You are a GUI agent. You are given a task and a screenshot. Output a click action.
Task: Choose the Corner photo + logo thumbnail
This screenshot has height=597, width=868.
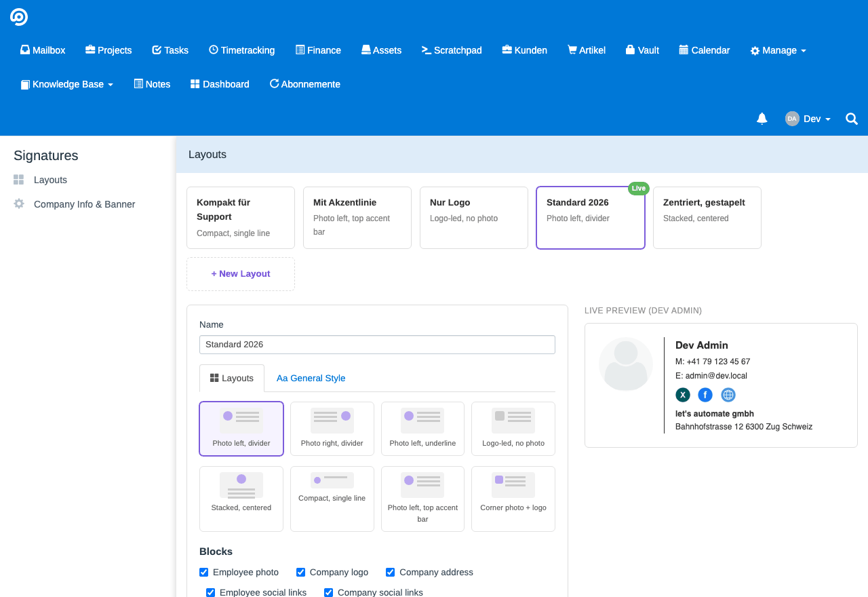(x=513, y=499)
